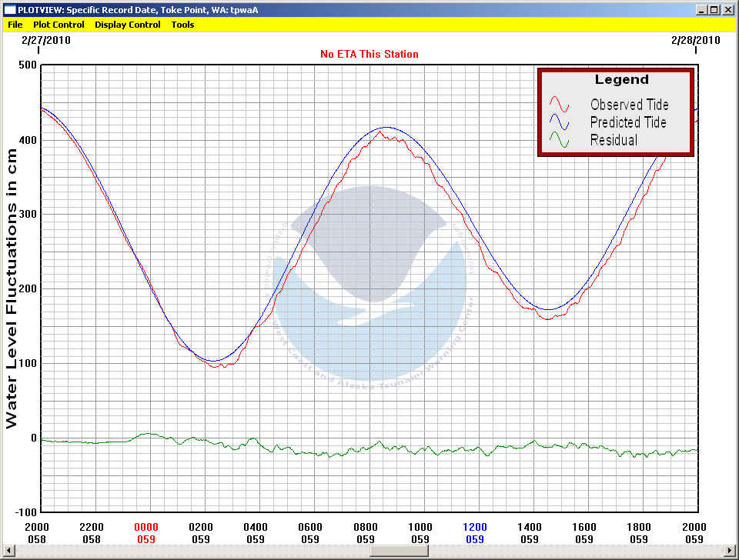Open the Tools menu
This screenshot has width=739, height=560.
(x=182, y=25)
